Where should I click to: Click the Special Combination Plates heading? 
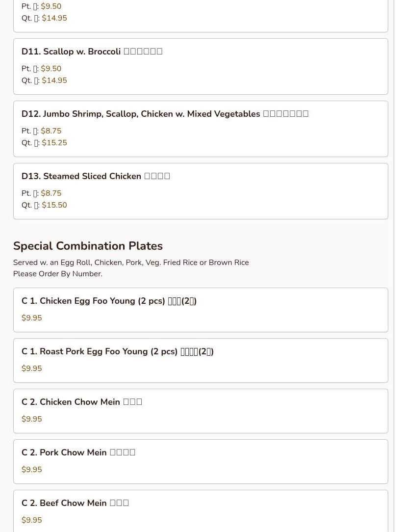tap(88, 246)
